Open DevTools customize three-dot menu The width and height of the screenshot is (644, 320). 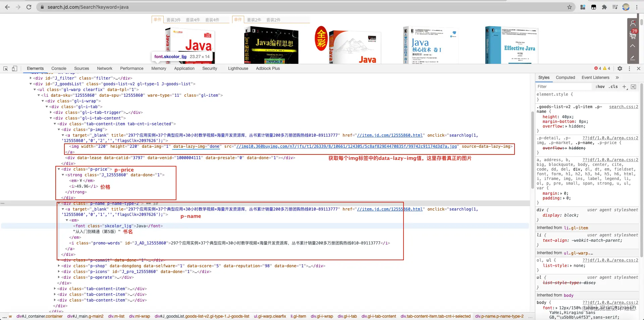(629, 68)
